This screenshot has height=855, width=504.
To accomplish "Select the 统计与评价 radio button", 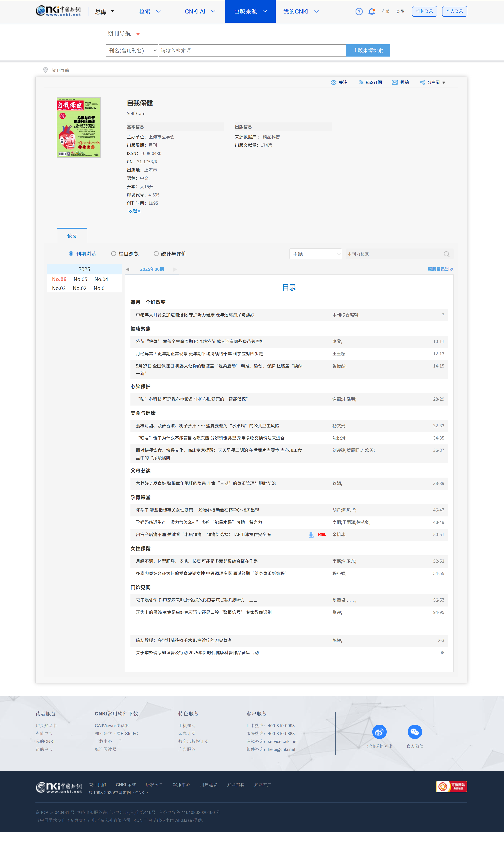I will click(x=156, y=254).
